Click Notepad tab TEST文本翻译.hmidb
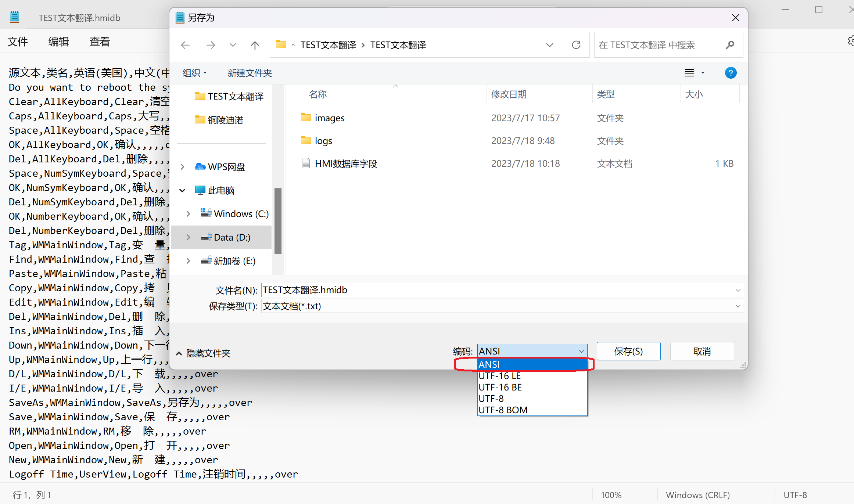This screenshot has width=854, height=504. tap(80, 18)
